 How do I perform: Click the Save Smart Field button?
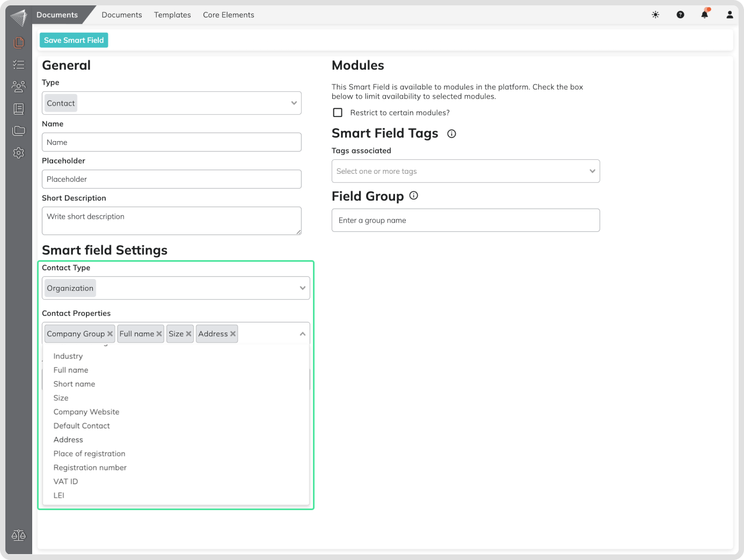[x=74, y=40]
